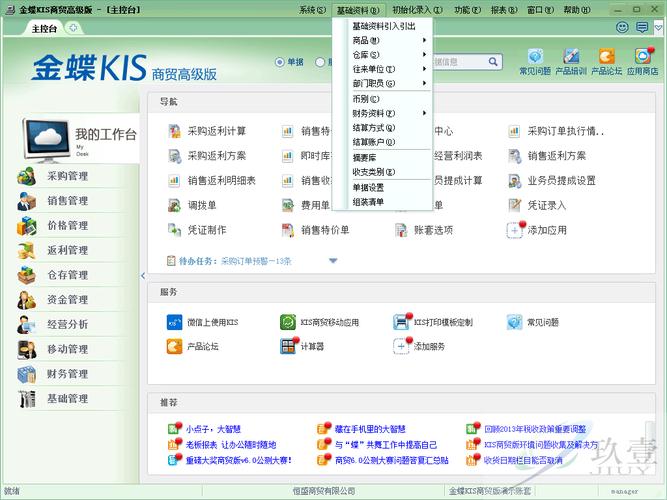Click the 产品培训 toolbar icon
The width and height of the screenshot is (667, 500).
click(571, 59)
